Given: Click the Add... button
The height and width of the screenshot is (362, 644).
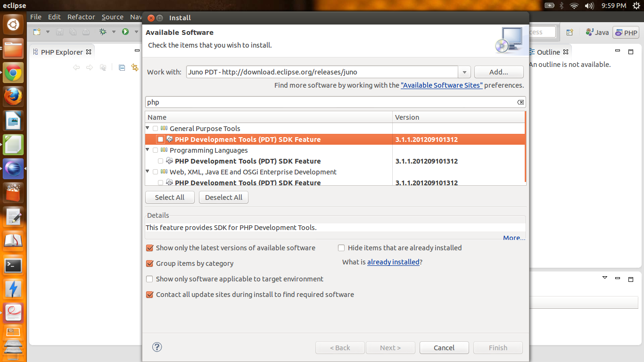Looking at the screenshot, I should 499,72.
